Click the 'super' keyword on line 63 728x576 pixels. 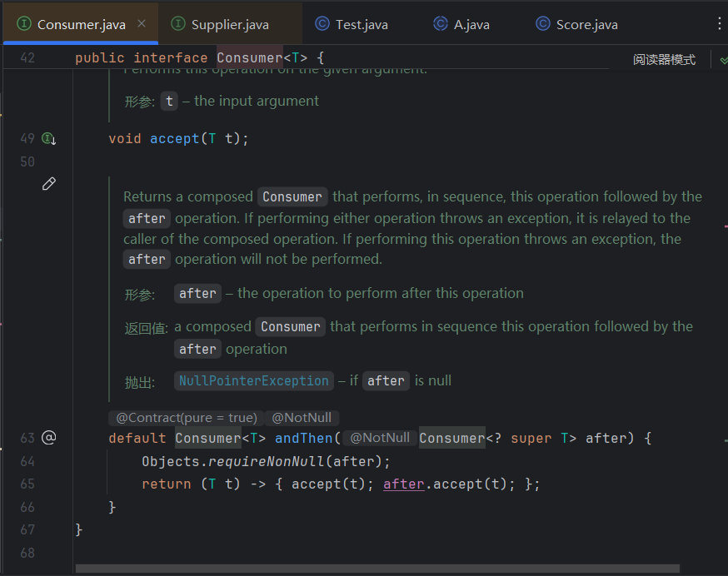coord(531,438)
